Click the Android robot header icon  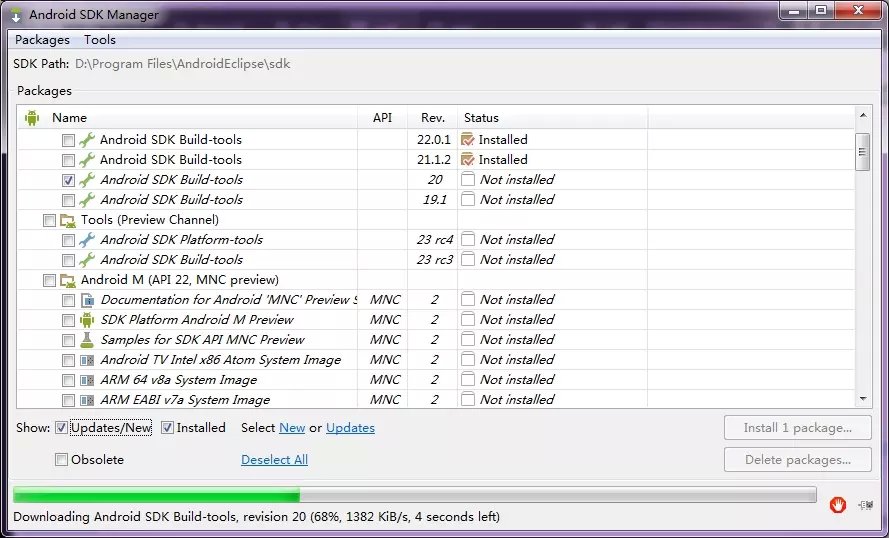32,118
